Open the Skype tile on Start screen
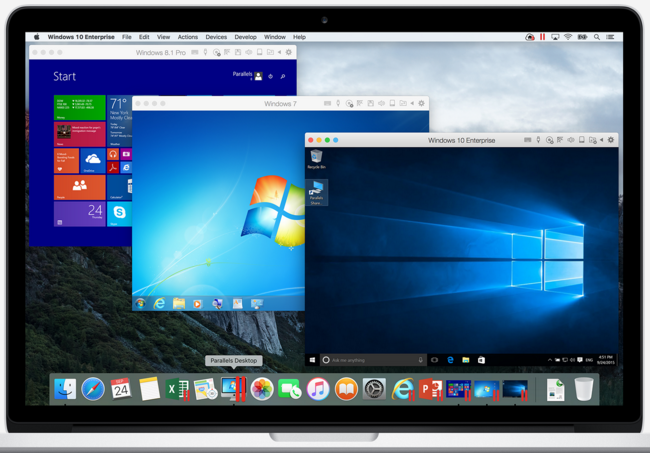This screenshot has width=650, height=453. click(x=119, y=214)
